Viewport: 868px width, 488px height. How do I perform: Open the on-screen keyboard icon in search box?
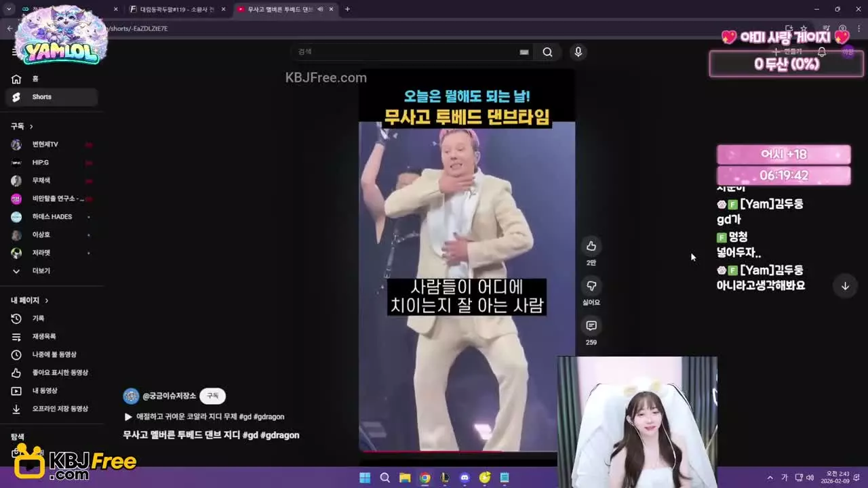(524, 52)
